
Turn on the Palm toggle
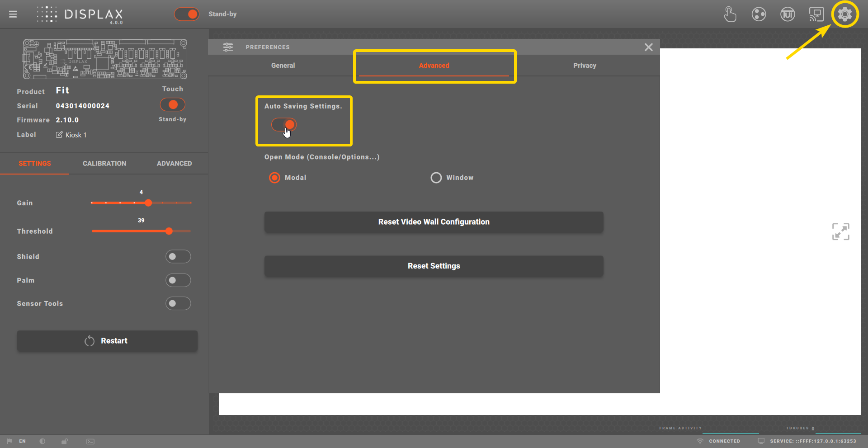(x=178, y=280)
